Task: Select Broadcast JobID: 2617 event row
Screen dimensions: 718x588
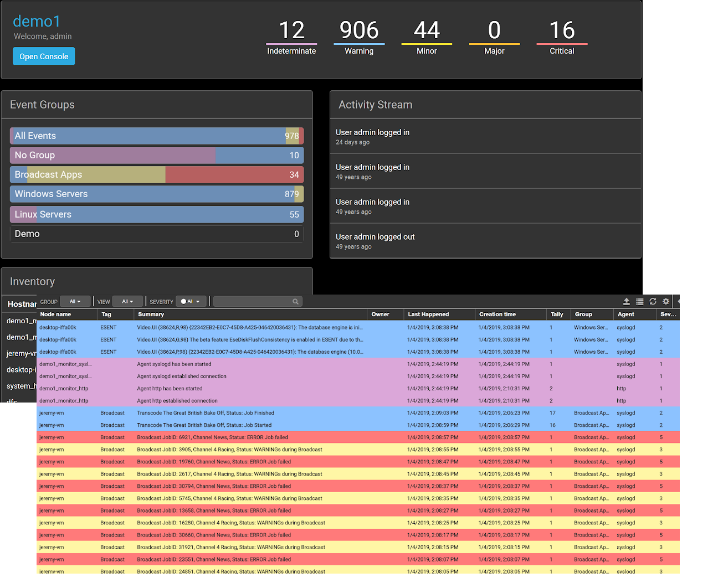Action: point(358,473)
